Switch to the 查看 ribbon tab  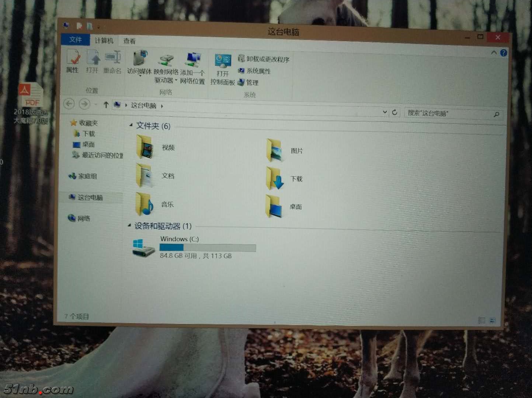[x=129, y=41]
